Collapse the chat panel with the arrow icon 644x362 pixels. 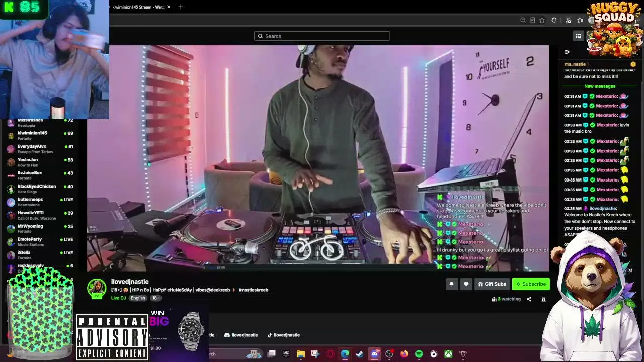point(567,52)
